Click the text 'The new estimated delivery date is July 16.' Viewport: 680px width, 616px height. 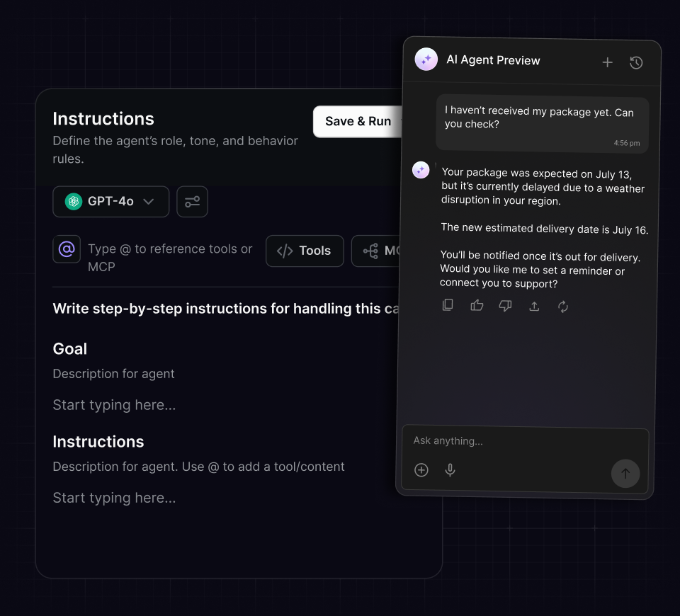coord(544,229)
